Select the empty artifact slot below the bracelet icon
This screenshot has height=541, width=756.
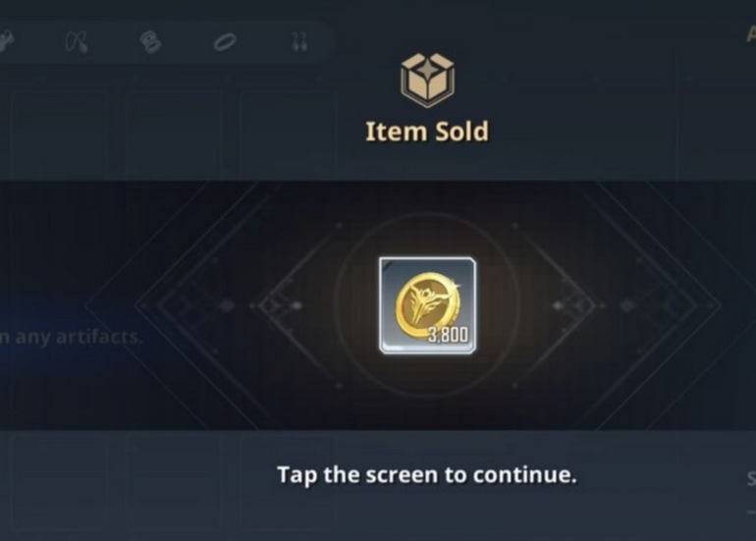pyautogui.click(x=174, y=136)
